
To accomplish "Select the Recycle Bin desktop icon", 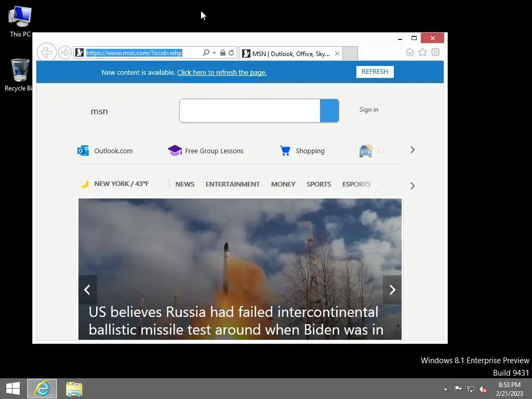I will [19, 75].
